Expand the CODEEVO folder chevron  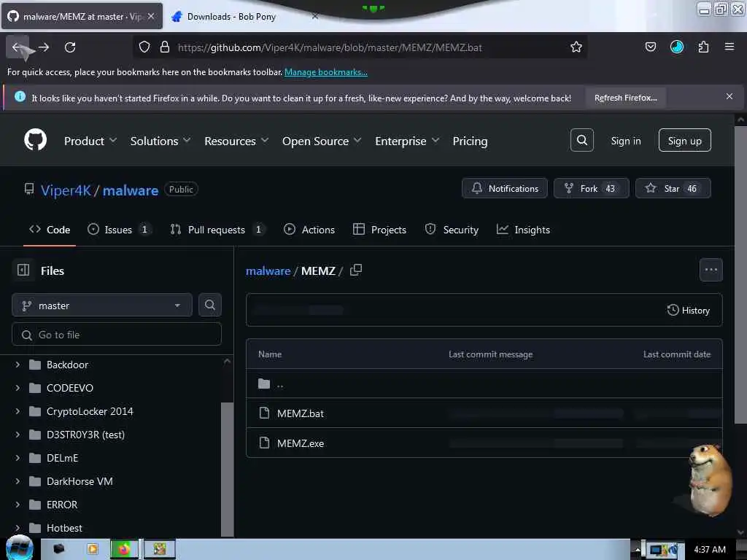(x=18, y=388)
